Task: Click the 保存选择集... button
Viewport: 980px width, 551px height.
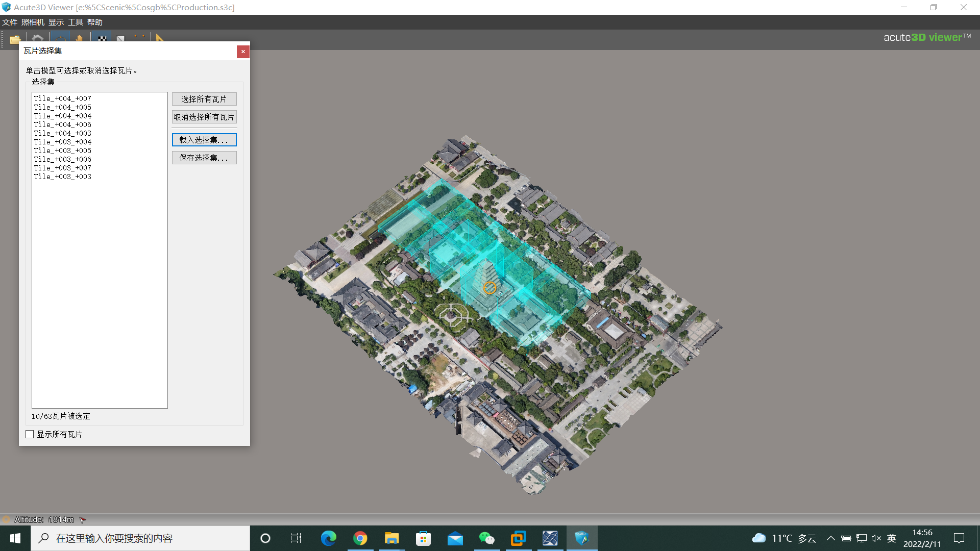Action: pyautogui.click(x=204, y=158)
